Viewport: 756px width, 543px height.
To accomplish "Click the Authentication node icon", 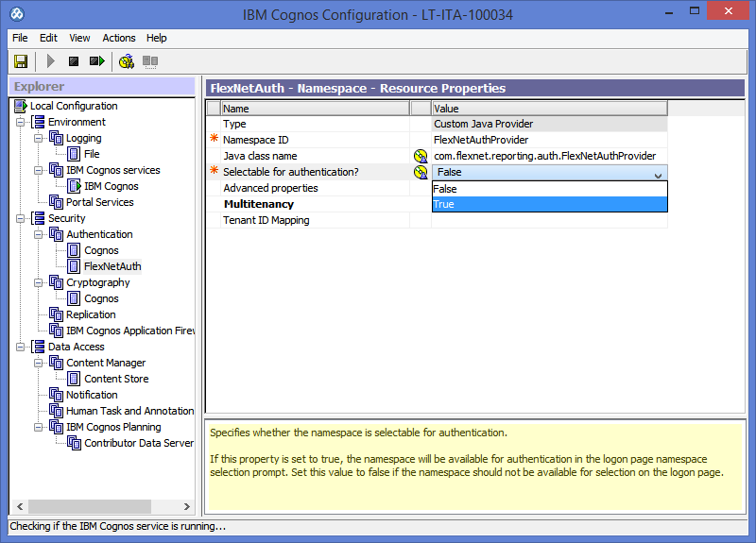I will [57, 234].
